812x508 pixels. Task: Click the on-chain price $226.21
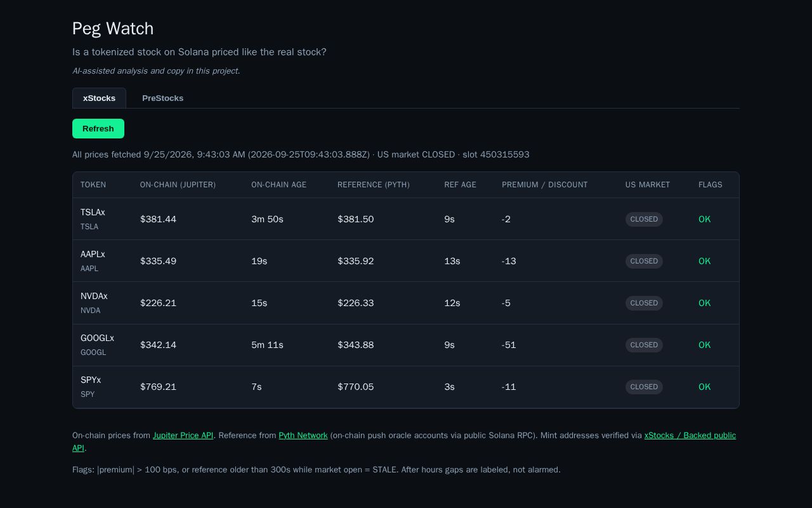pyautogui.click(x=158, y=303)
